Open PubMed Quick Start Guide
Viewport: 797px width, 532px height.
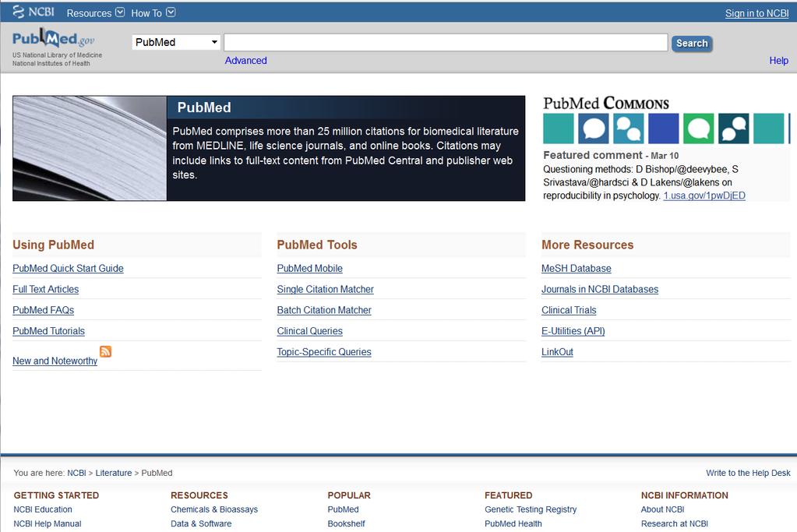click(68, 268)
